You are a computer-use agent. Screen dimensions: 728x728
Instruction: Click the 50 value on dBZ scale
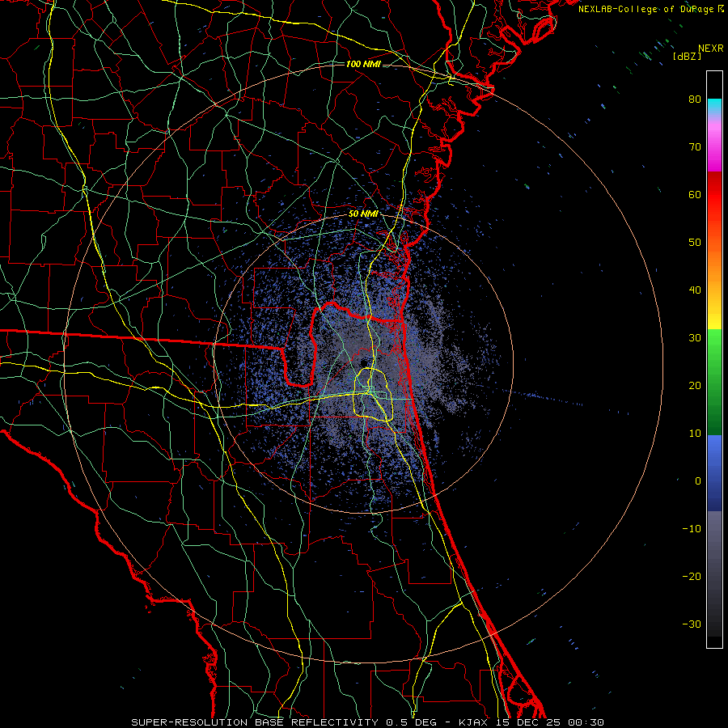(x=695, y=243)
